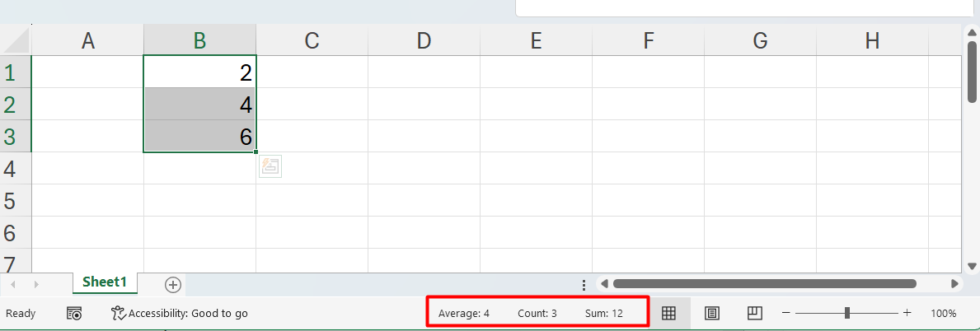Screen dimensions: 980x331
Task: Click the Average: 4 status bar value
Action: pyautogui.click(x=464, y=314)
